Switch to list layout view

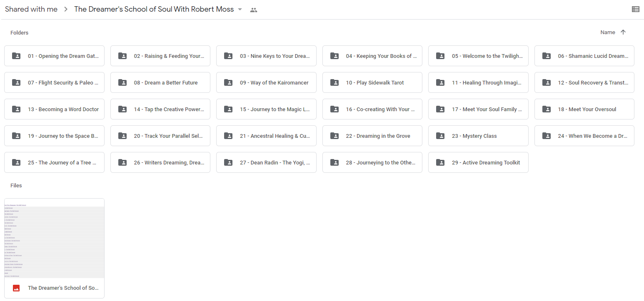tap(635, 9)
